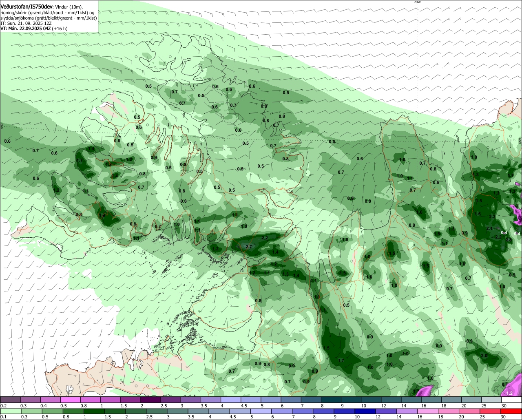The image size is (522, 420).
Task: Click upper legend swatch for 4–4.5 snow
Action: tap(231, 400)
